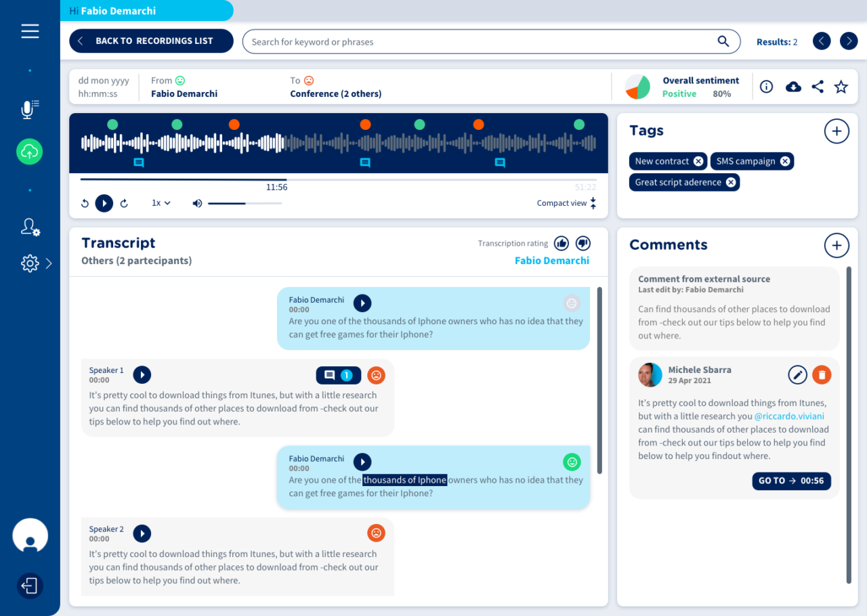The image size is (867, 616).
Task: Select the green upload cloud sidebar icon
Action: coord(28,152)
